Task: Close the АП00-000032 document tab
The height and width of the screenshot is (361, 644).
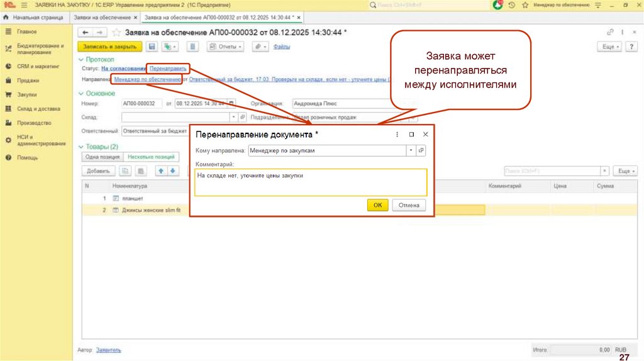Action: click(x=299, y=18)
